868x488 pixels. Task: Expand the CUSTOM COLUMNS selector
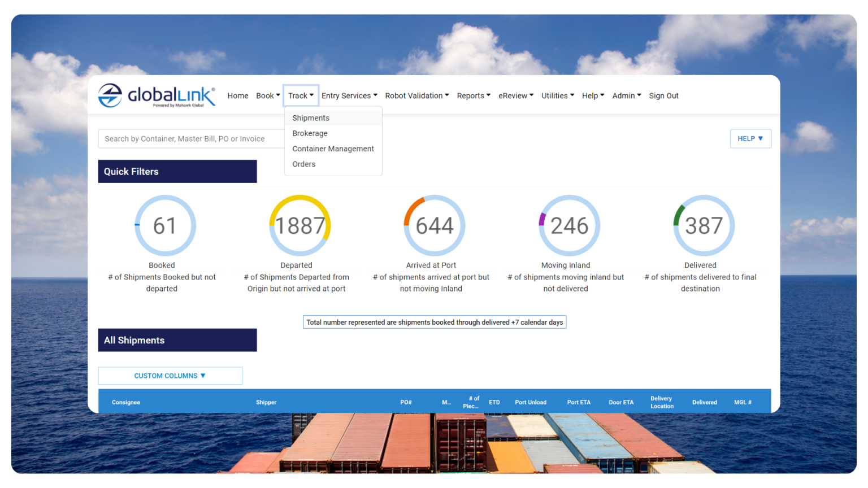[x=170, y=376]
